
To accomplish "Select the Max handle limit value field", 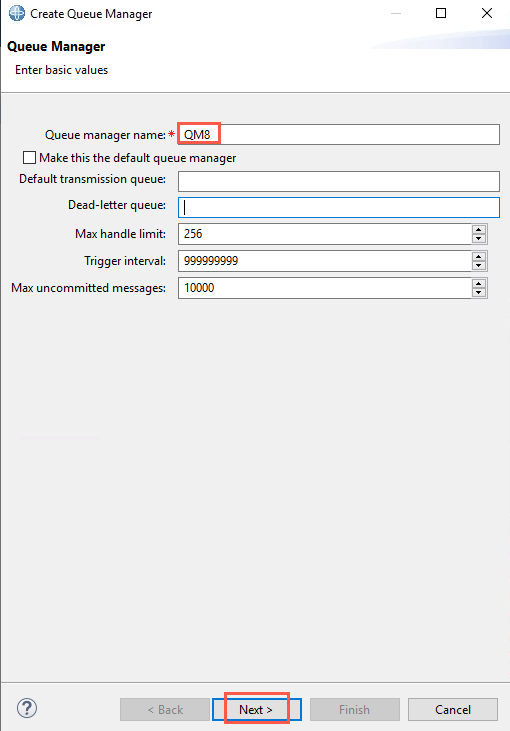I will pos(325,234).
